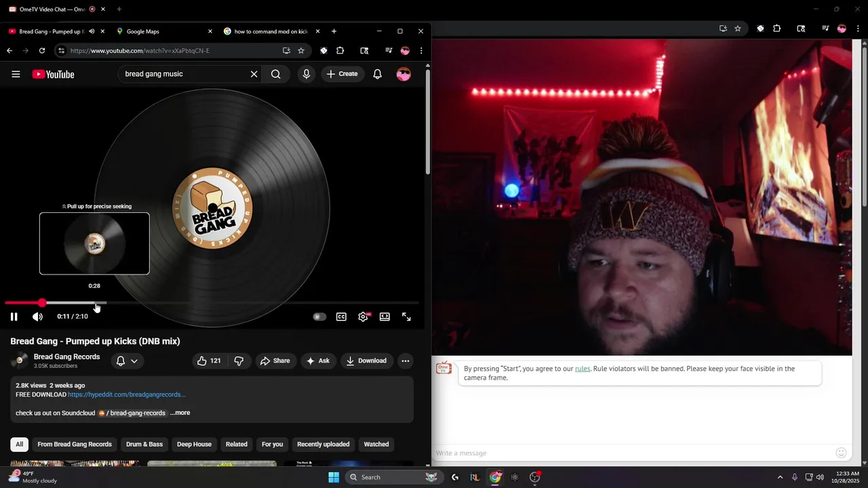This screenshot has height=488, width=868.
Task: Expand description with ...more
Action: click(x=180, y=413)
